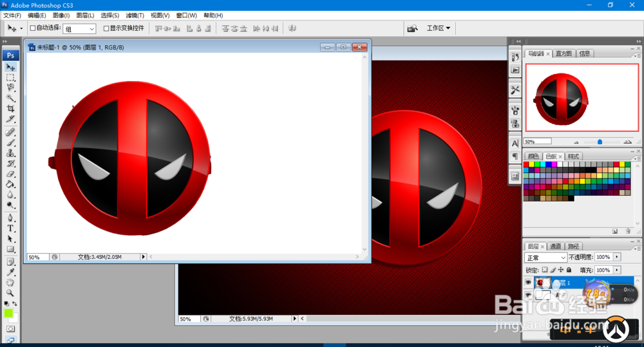
Task: Open the 文件(F) menu
Action: (12, 15)
